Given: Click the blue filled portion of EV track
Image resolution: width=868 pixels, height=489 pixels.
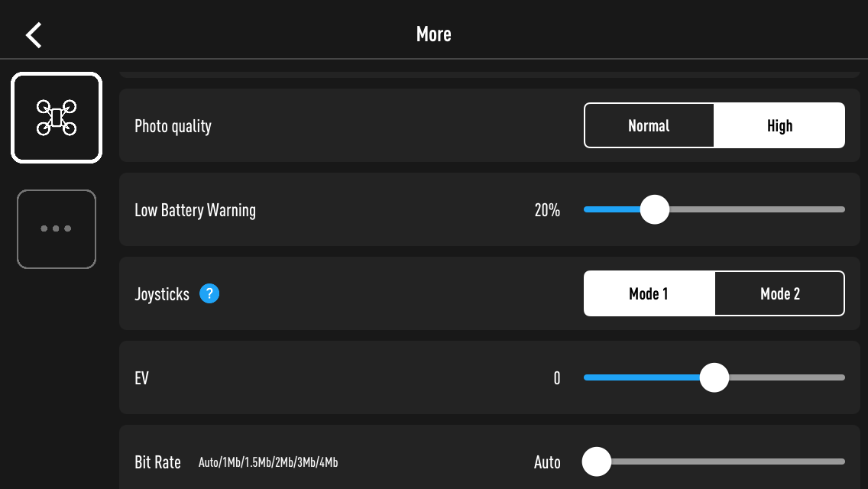Looking at the screenshot, I should click(642, 377).
